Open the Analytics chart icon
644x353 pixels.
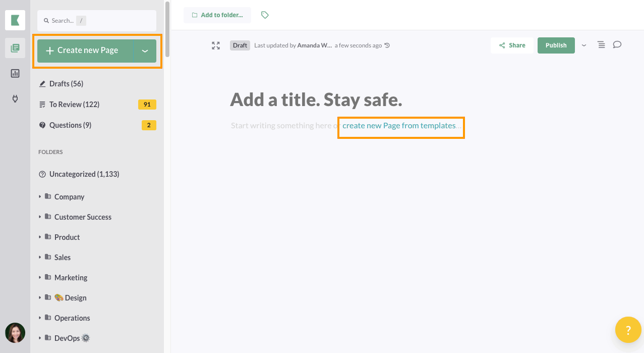pyautogui.click(x=15, y=73)
